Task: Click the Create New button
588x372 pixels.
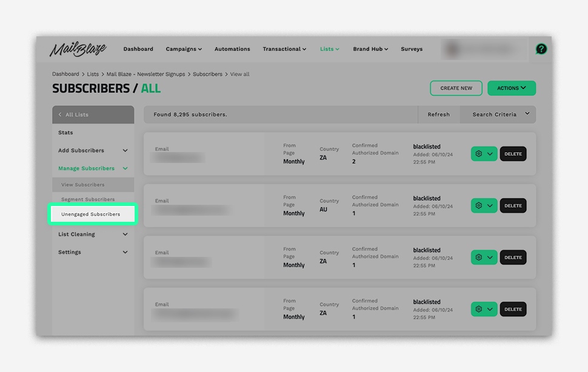Action: (456, 88)
